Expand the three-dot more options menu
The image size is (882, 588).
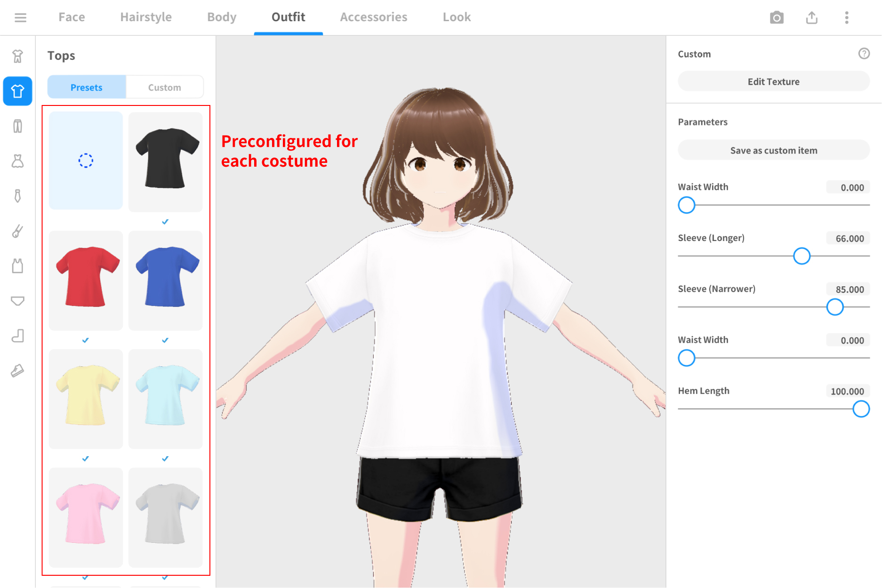pos(846,18)
